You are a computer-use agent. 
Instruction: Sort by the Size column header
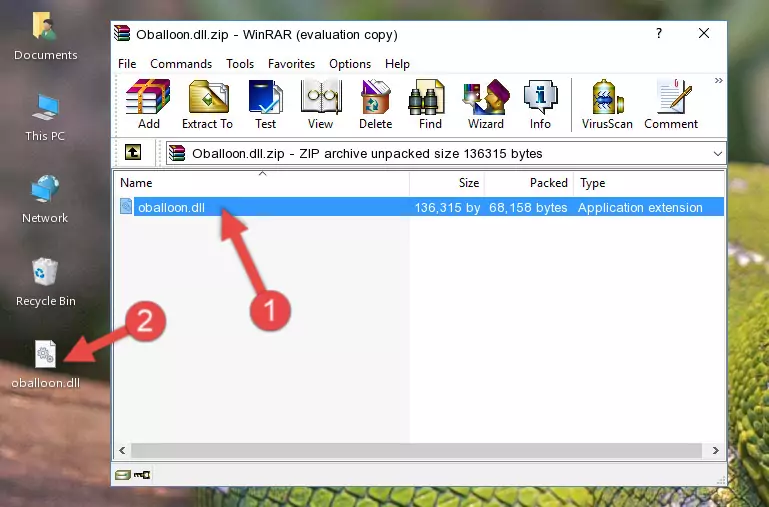(x=447, y=183)
